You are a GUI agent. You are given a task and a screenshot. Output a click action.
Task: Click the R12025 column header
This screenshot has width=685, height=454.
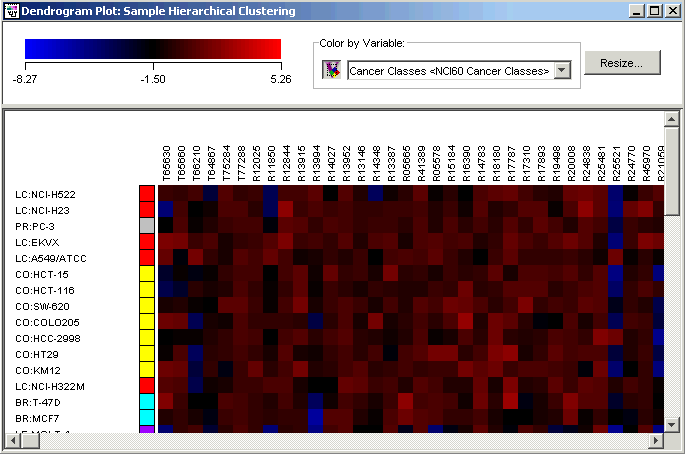tap(256, 163)
